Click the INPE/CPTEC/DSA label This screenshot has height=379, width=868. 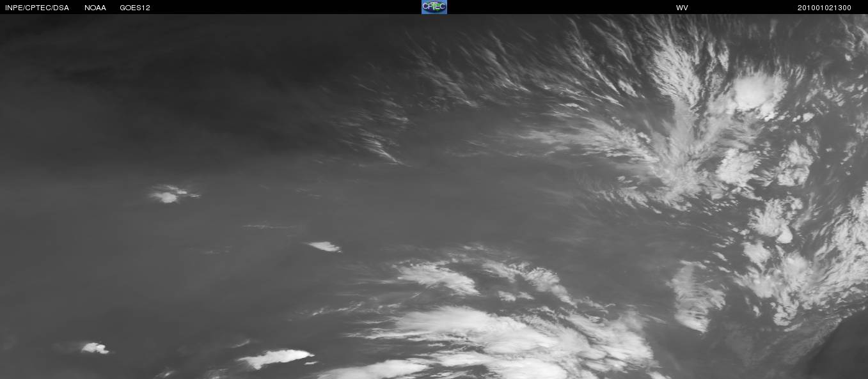(x=37, y=8)
